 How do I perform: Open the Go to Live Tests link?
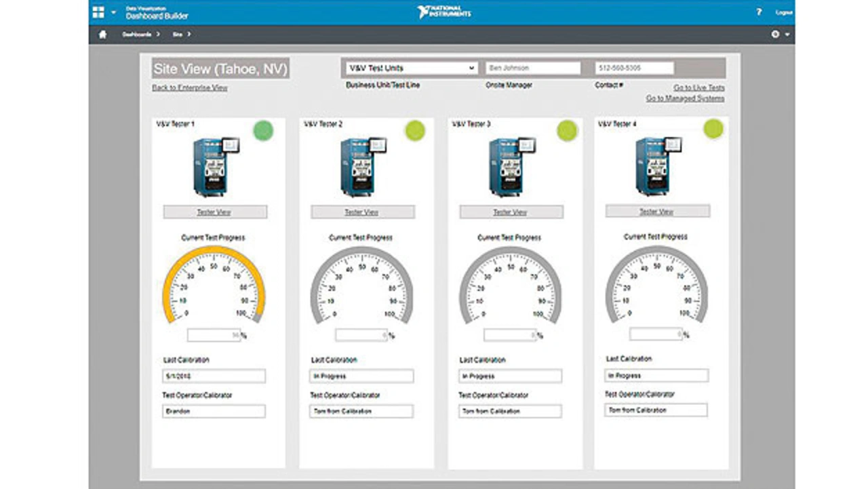coord(698,88)
